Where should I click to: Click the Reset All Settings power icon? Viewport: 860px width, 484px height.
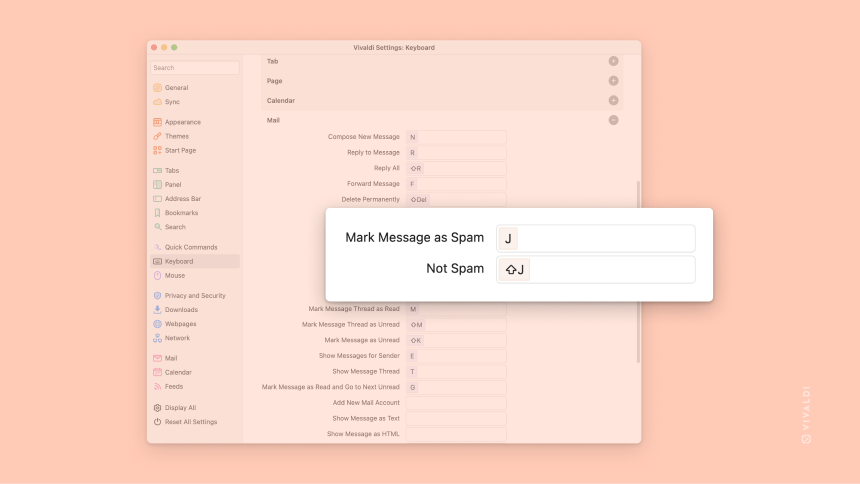pos(157,422)
